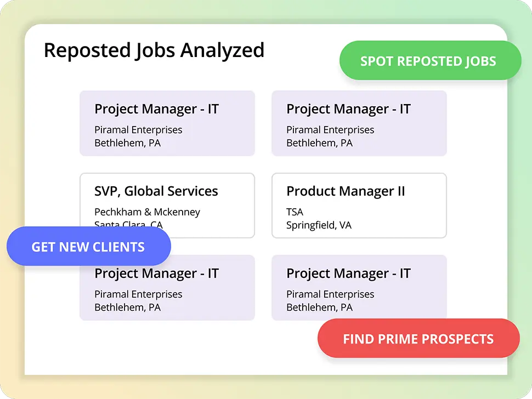Click the TSA company name
532x399 pixels.
(295, 212)
